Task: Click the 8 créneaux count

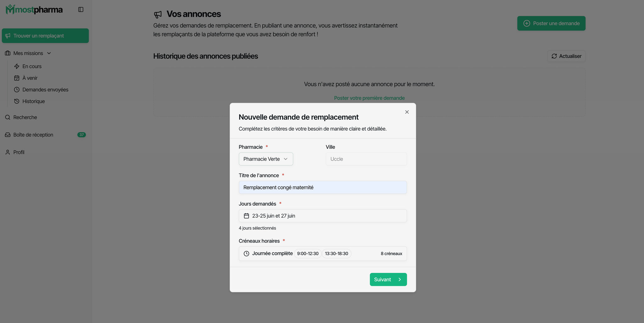Action: (391, 253)
